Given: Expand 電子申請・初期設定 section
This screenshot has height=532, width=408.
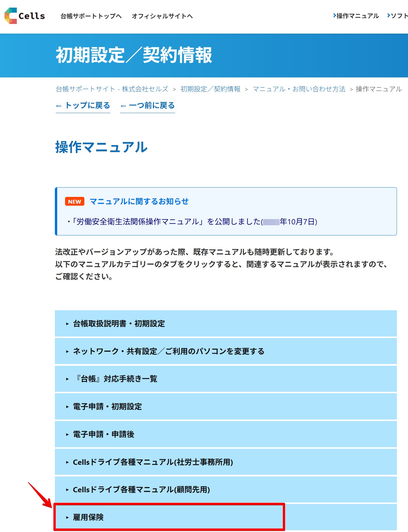Looking at the screenshot, I should [226, 406].
